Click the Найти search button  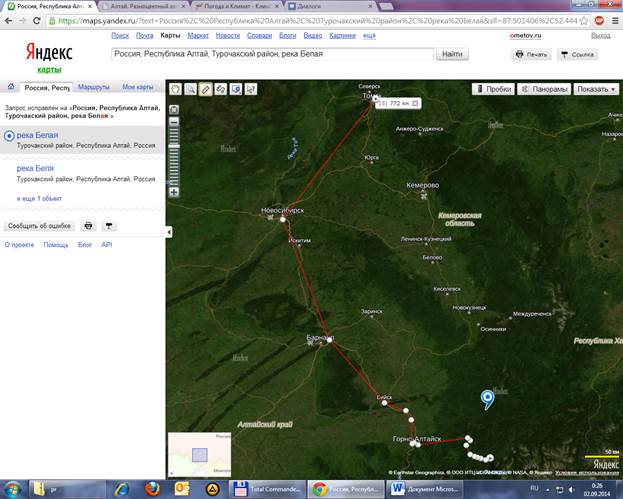click(452, 54)
